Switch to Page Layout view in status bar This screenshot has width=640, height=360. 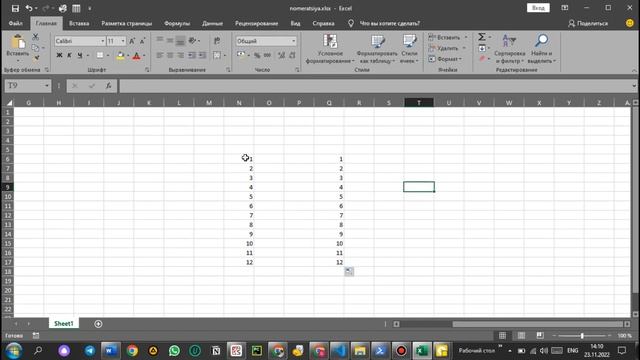(521, 336)
